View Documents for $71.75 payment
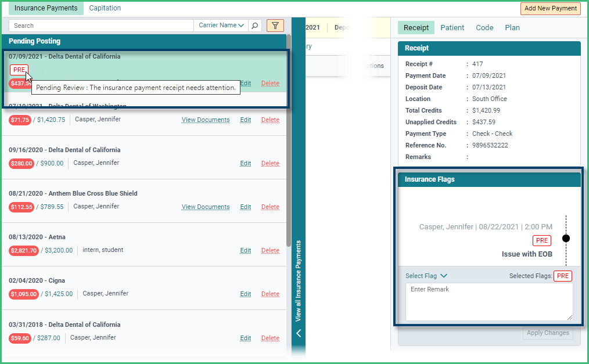The image size is (589, 364). pos(206,120)
